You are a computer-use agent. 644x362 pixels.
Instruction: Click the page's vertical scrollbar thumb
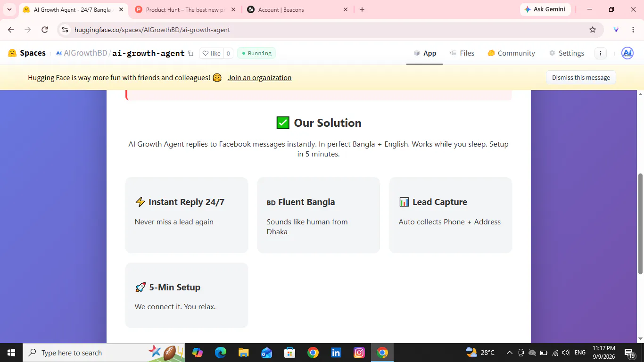[x=640, y=223]
